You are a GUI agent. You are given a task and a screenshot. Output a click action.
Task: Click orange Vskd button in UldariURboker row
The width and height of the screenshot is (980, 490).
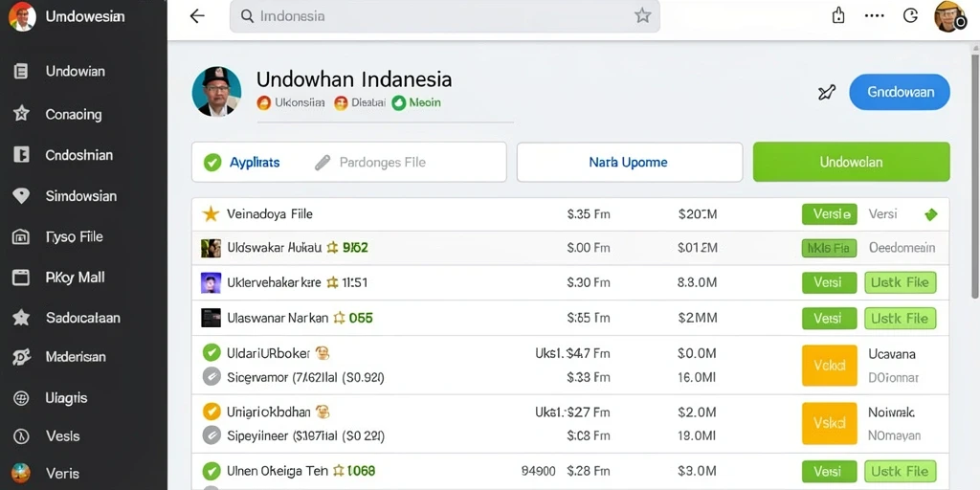point(830,366)
